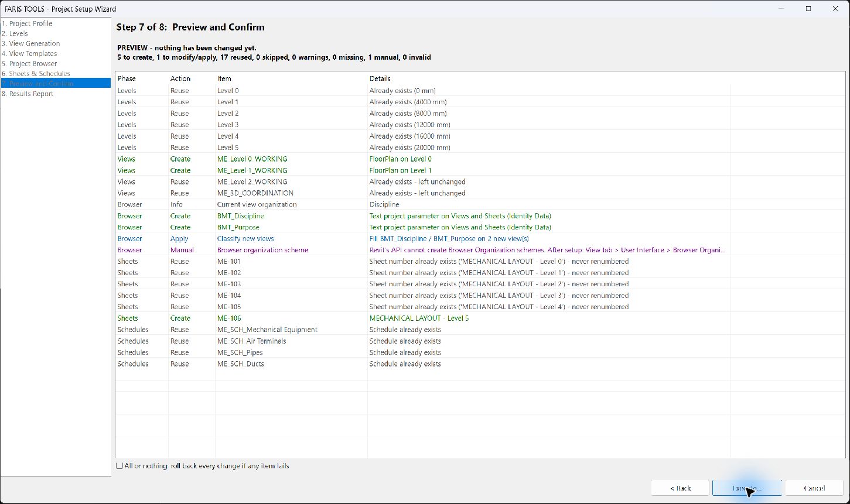Click the BMT_Purpose item

tap(238, 227)
